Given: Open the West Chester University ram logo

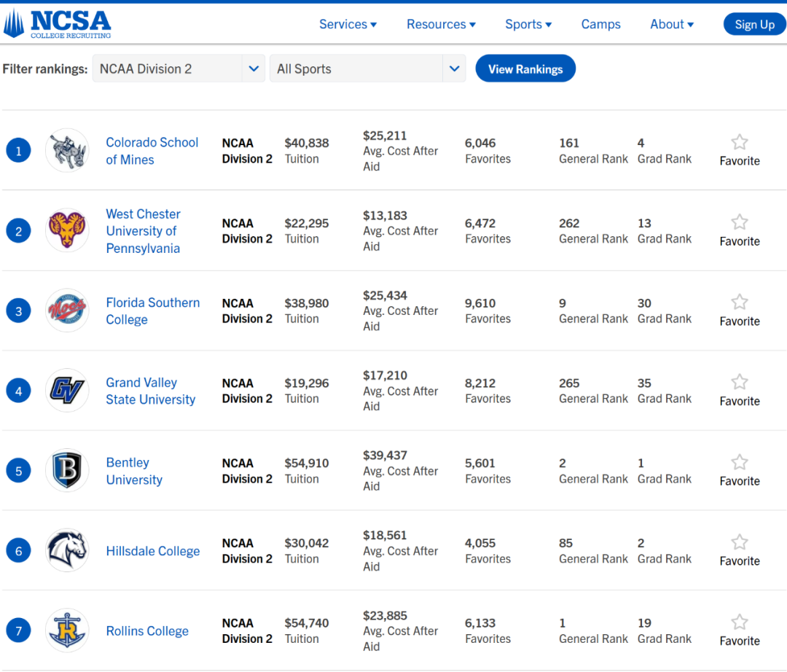Looking at the screenshot, I should click(x=67, y=230).
